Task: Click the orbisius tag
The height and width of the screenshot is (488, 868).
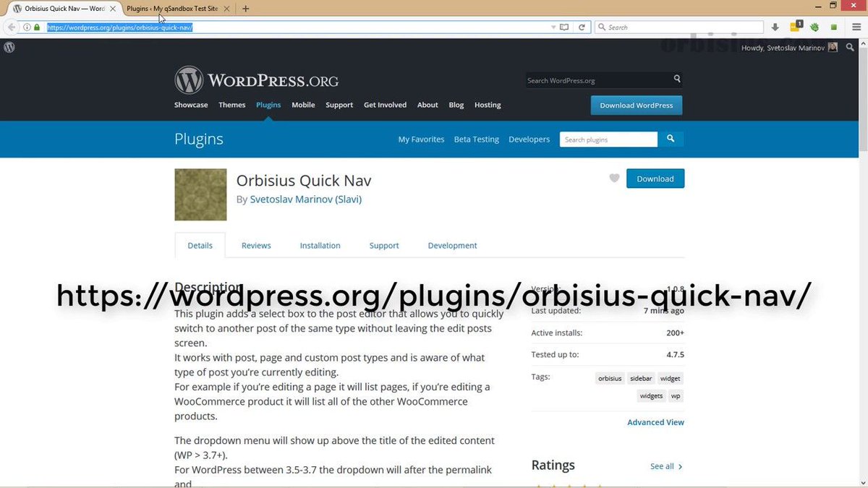Action: click(610, 378)
